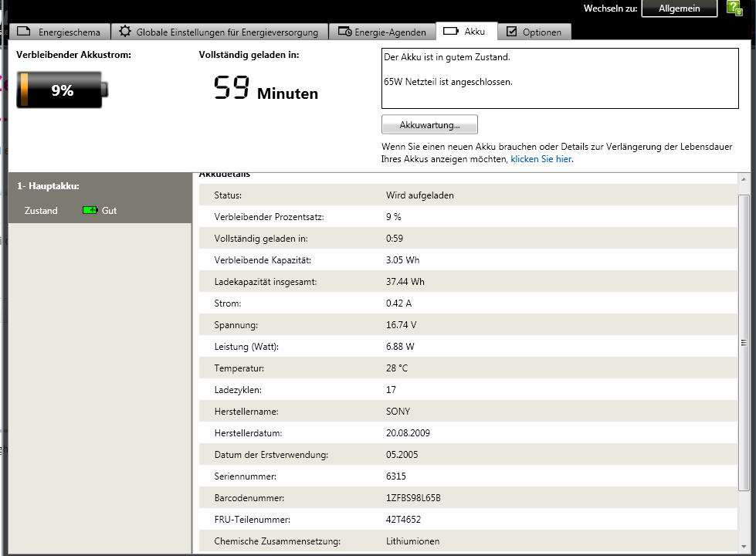
Task: Click the checkmark icon on Optionen tab
Action: (x=511, y=32)
